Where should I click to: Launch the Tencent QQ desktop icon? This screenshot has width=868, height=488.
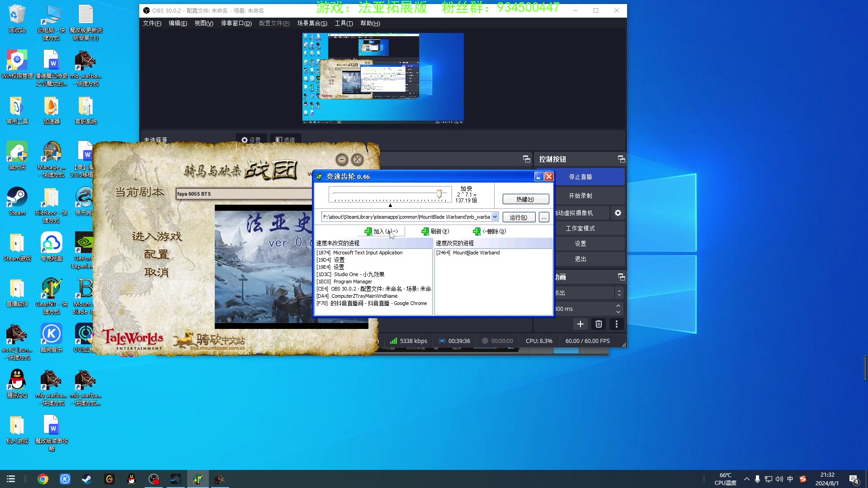pyautogui.click(x=17, y=384)
